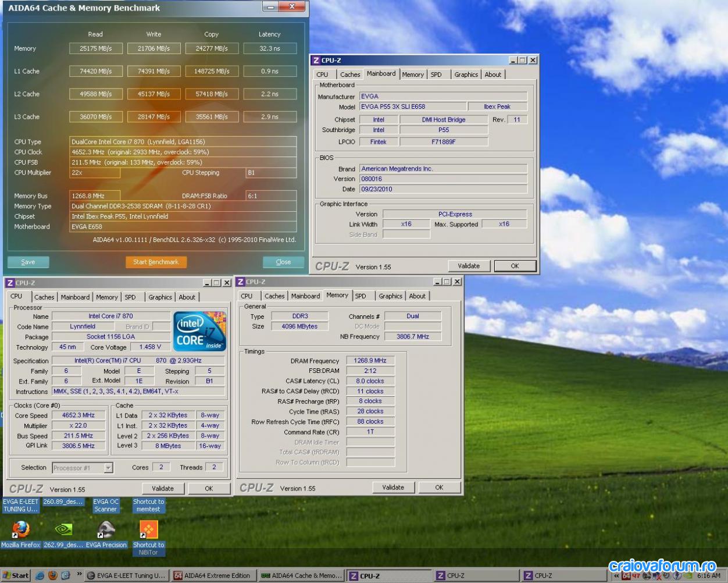728x583 pixels.
Task: Click the AIDA64 '64' system tray icon
Action: (627, 576)
